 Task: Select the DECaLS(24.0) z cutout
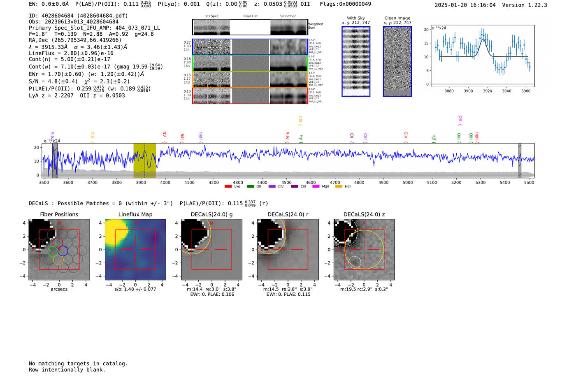[x=364, y=250]
